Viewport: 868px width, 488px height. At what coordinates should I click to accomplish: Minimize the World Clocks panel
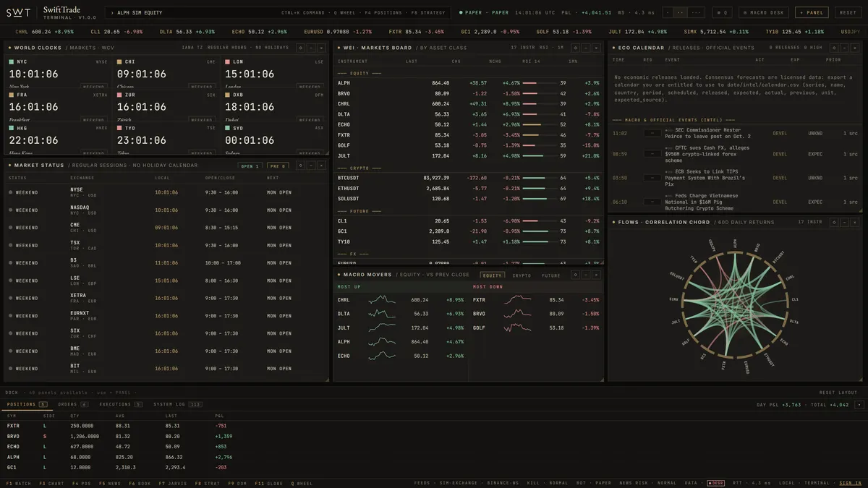pos(311,48)
